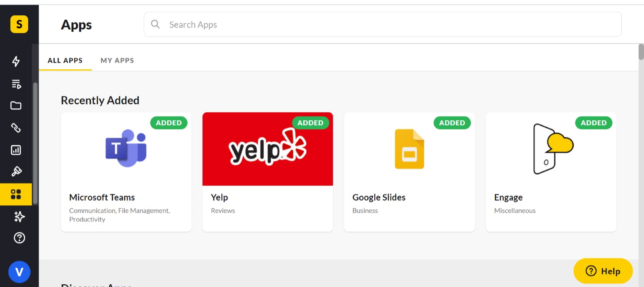Click the hammer tool sidebar icon

(16, 171)
